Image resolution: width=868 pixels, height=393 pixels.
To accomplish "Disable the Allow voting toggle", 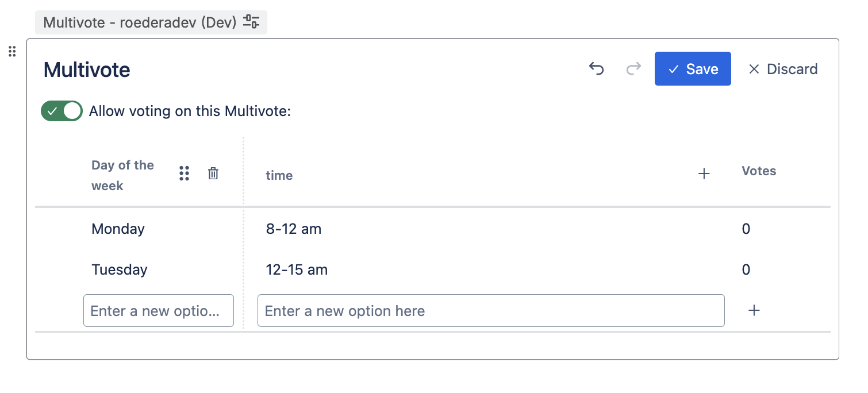I will 62,111.
